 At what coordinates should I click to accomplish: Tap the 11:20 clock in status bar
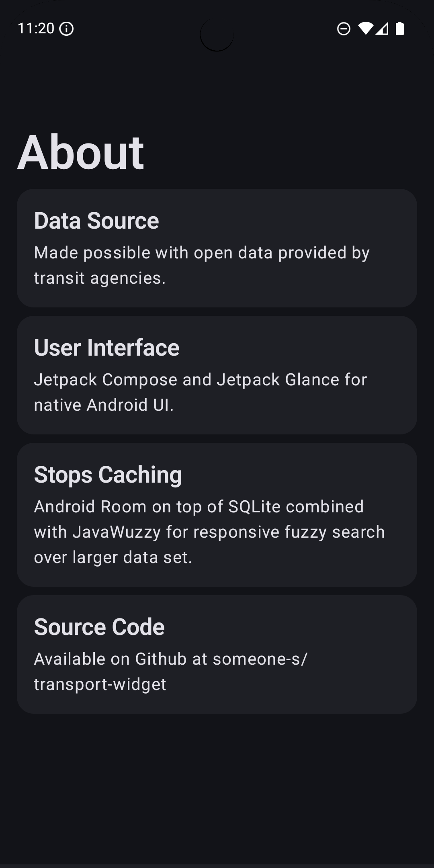coord(36,29)
